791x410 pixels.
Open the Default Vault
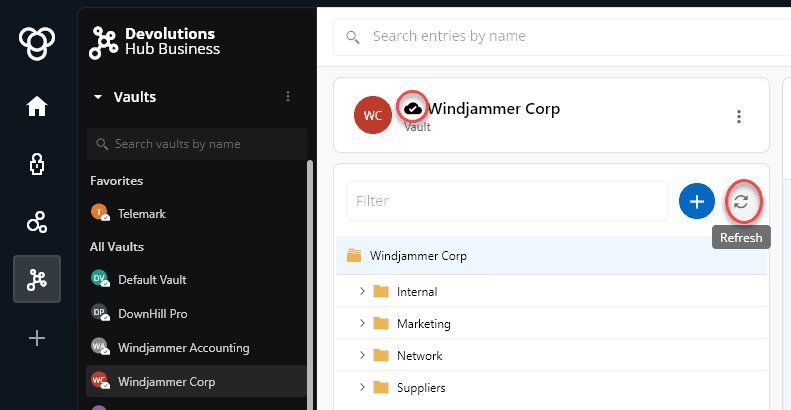point(152,280)
